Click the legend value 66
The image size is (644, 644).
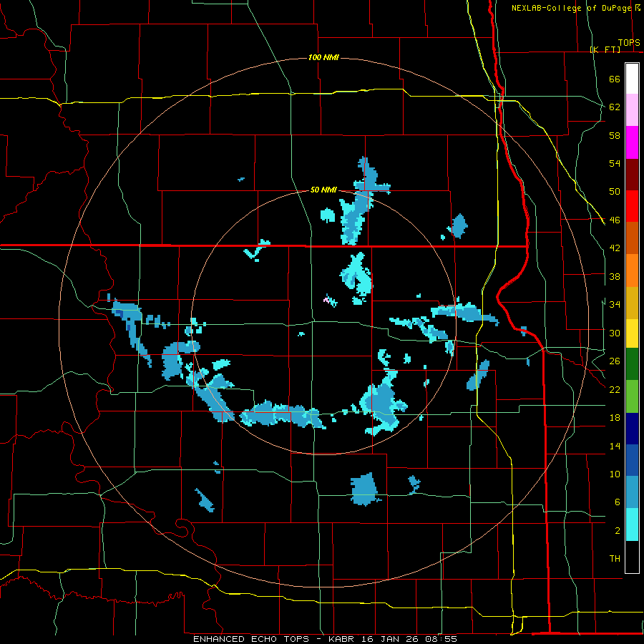(x=615, y=79)
